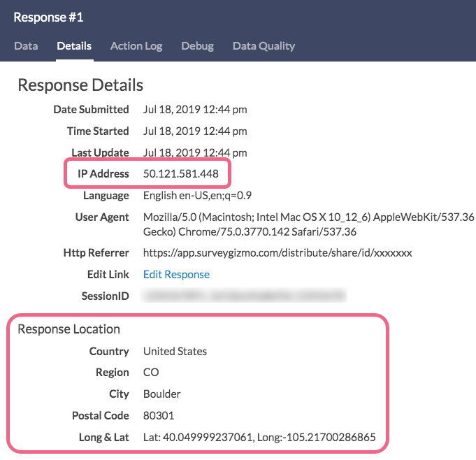Click the IP Address label
This screenshot has height=460, width=476.
point(103,173)
